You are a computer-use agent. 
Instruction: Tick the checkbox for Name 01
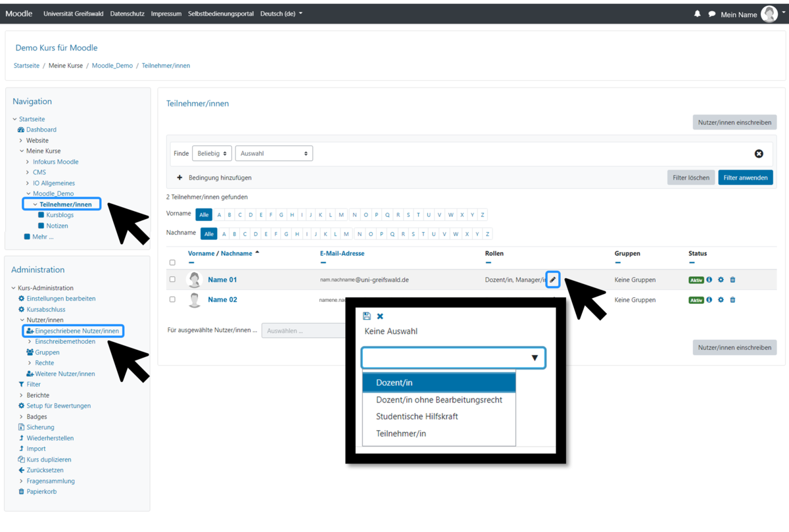[172, 279]
